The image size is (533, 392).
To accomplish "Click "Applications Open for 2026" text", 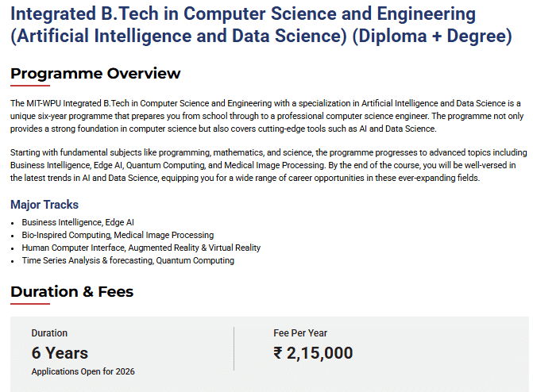I will 83,371.
